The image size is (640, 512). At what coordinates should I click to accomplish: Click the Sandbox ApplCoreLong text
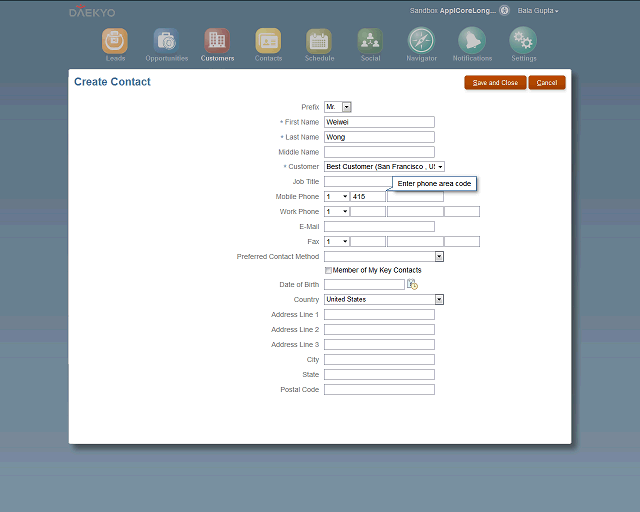point(453,11)
